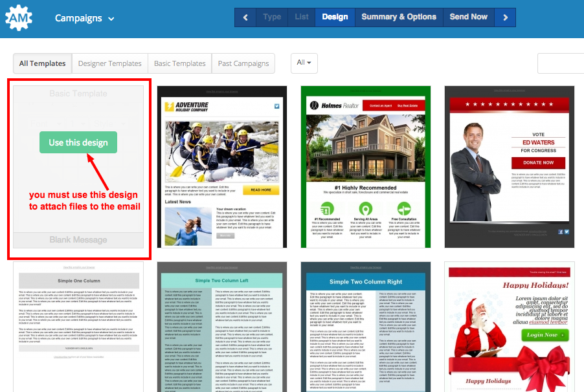Click Adventure lightning bolt logo

(x=170, y=107)
